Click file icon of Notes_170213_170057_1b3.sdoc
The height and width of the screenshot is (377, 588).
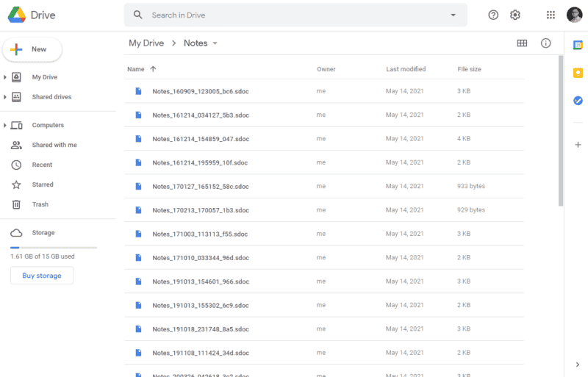138,210
